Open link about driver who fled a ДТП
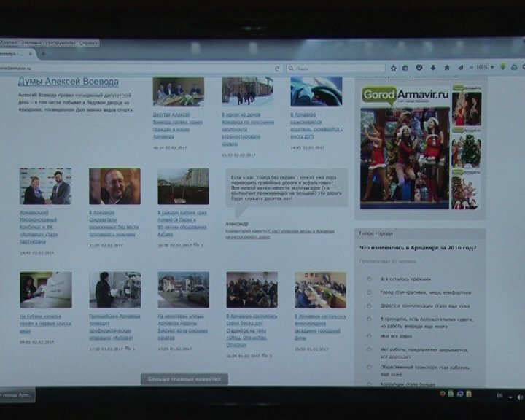The width and height of the screenshot is (525, 420). pyautogui.click(x=316, y=125)
